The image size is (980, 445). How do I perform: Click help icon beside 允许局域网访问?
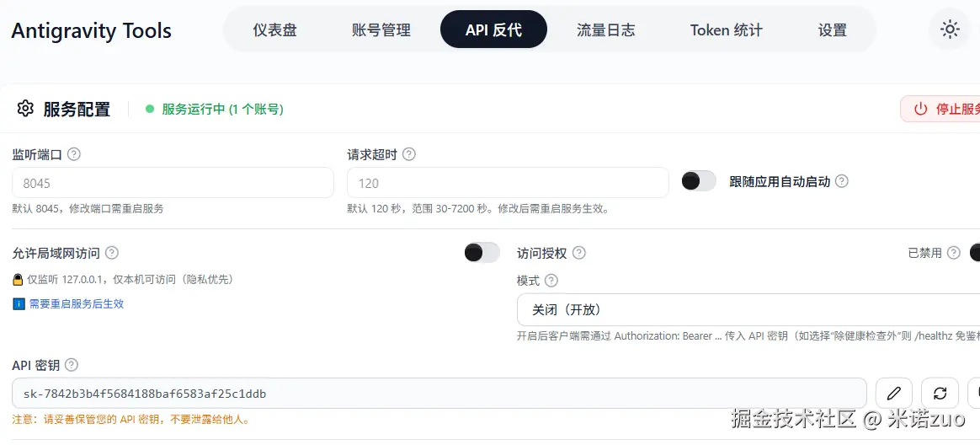[112, 253]
